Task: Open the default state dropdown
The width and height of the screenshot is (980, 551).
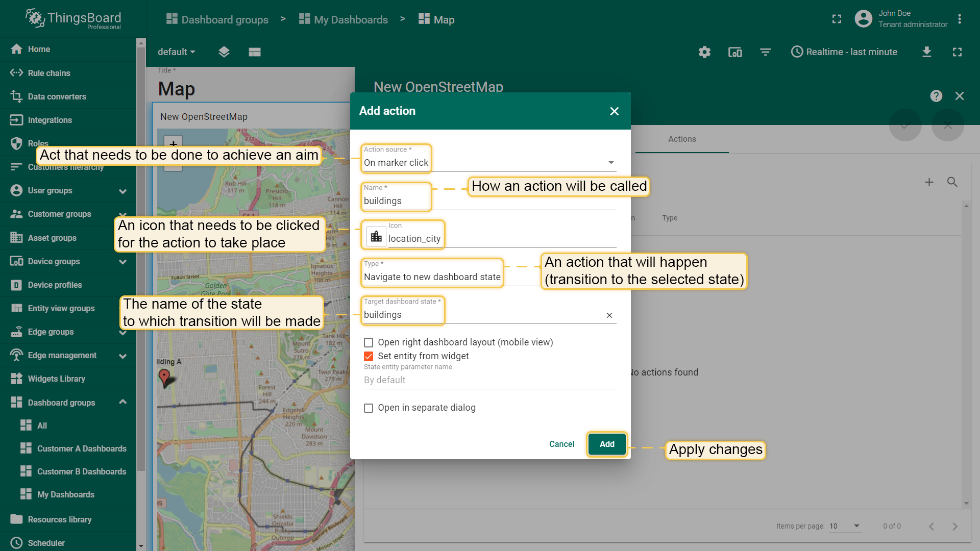Action: [176, 52]
